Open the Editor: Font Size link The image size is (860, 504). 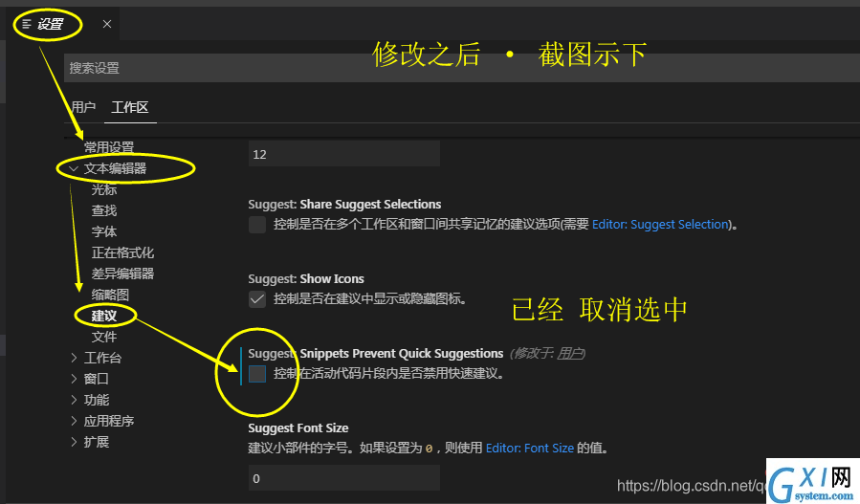pyautogui.click(x=530, y=449)
